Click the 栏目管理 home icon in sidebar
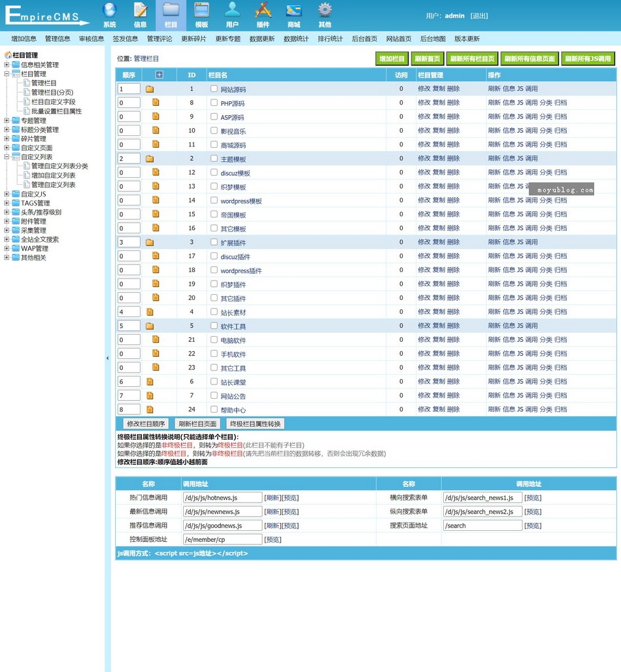This screenshot has height=672, width=621. point(8,55)
